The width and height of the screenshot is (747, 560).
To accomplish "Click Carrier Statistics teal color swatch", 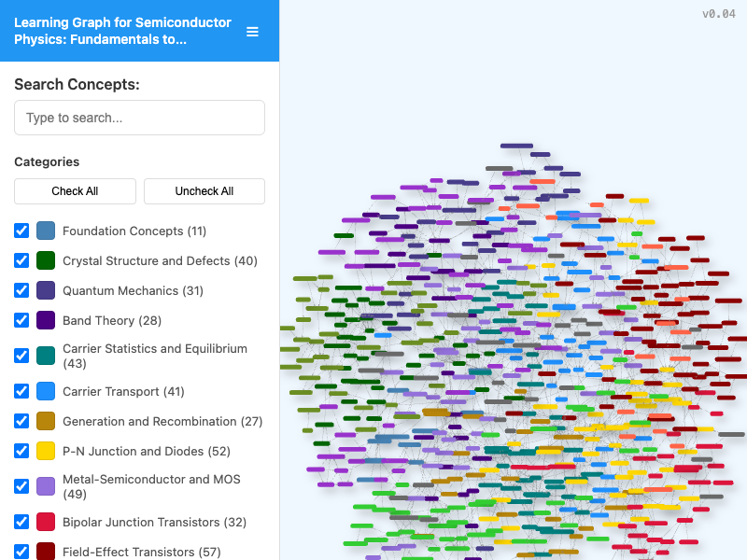I will pyautogui.click(x=46, y=356).
